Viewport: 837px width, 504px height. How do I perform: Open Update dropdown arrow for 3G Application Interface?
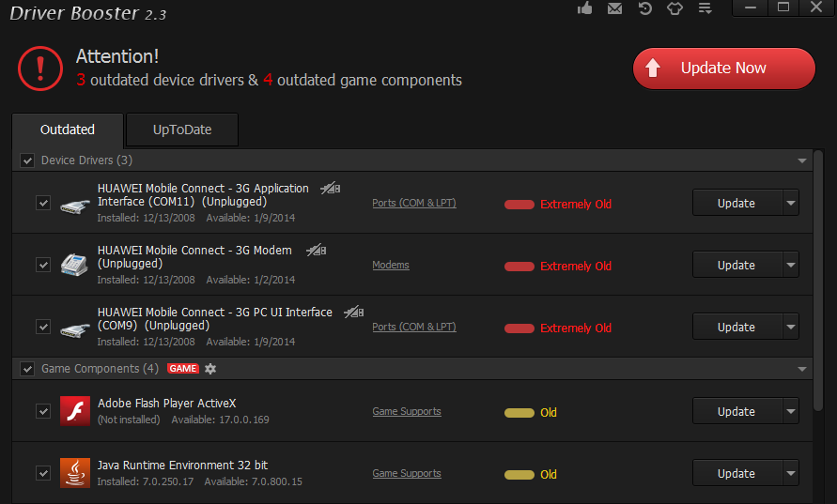coord(791,203)
